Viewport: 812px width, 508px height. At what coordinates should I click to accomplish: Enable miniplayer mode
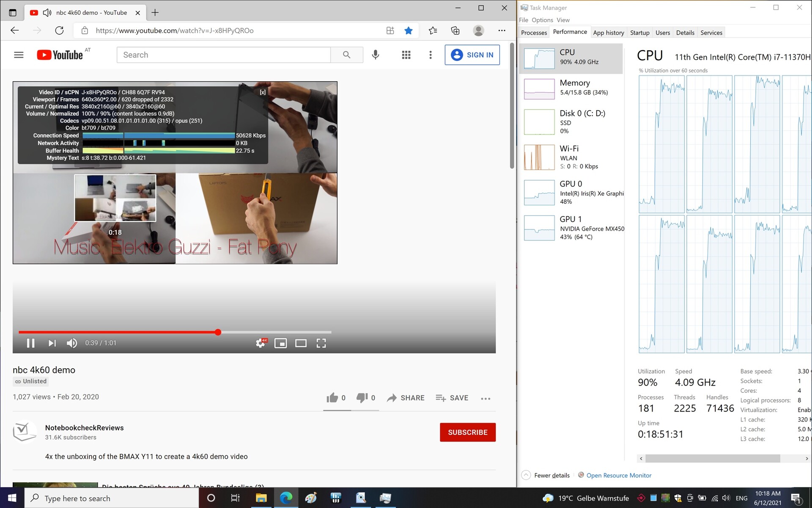[x=280, y=343]
